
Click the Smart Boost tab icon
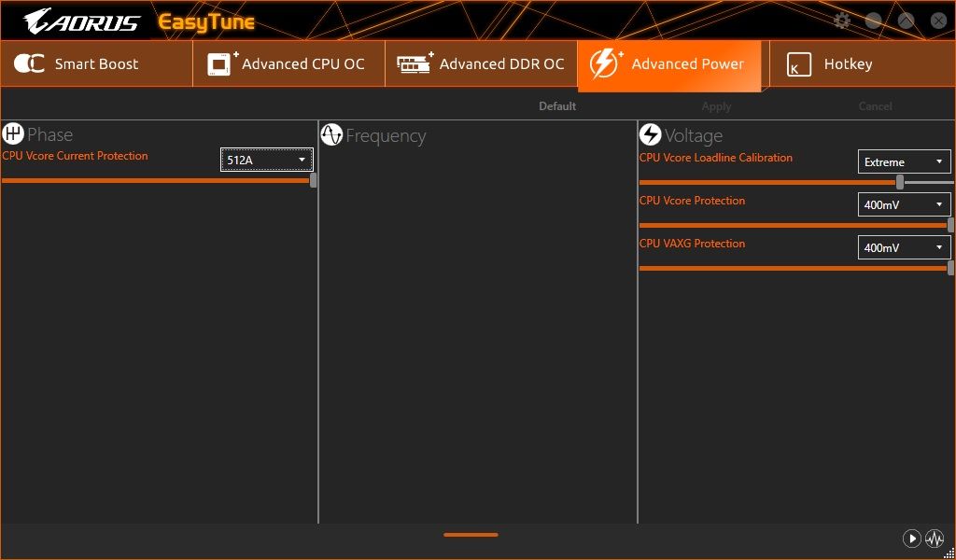pos(29,63)
